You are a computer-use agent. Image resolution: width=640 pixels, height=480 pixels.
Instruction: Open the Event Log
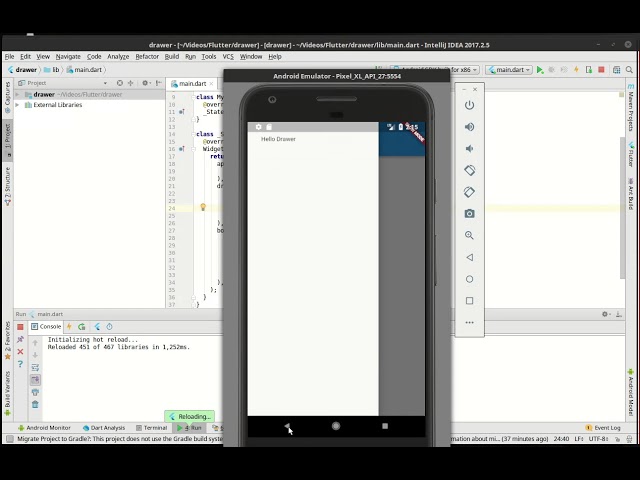pos(603,428)
